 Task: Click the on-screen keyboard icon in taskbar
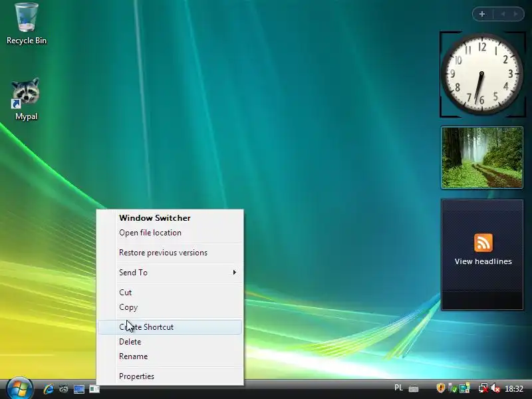point(413,389)
